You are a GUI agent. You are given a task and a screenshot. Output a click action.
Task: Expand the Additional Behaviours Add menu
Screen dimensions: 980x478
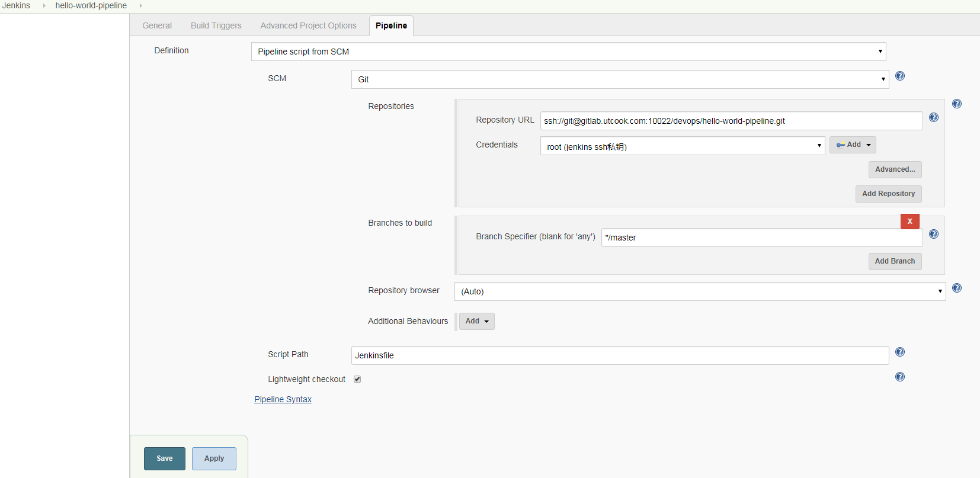tap(476, 321)
